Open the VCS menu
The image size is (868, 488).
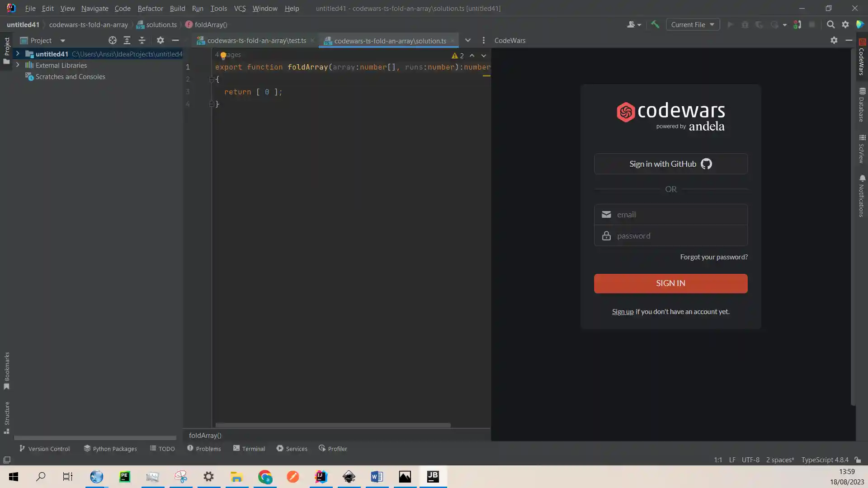tap(240, 8)
